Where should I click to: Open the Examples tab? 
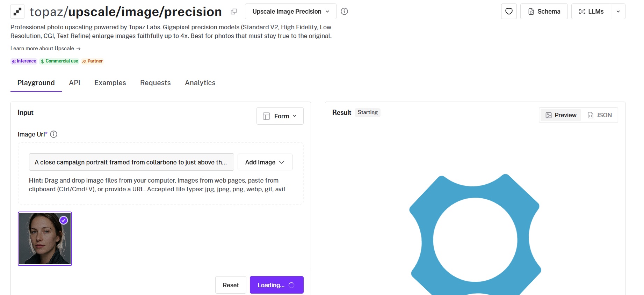pos(110,83)
